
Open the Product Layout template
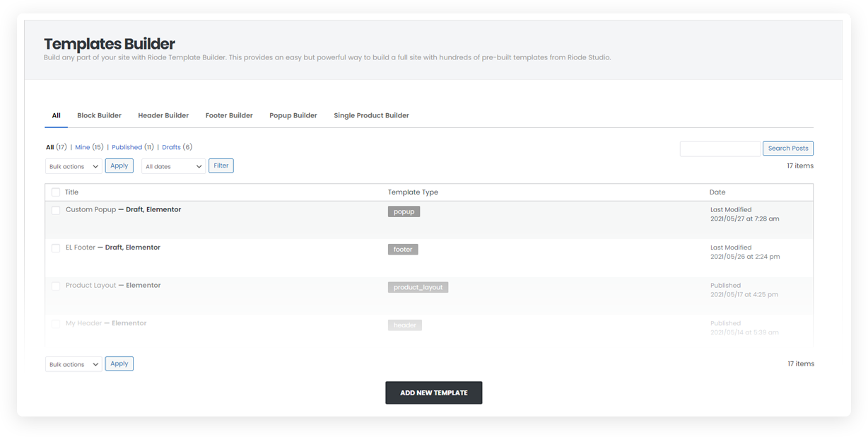90,285
